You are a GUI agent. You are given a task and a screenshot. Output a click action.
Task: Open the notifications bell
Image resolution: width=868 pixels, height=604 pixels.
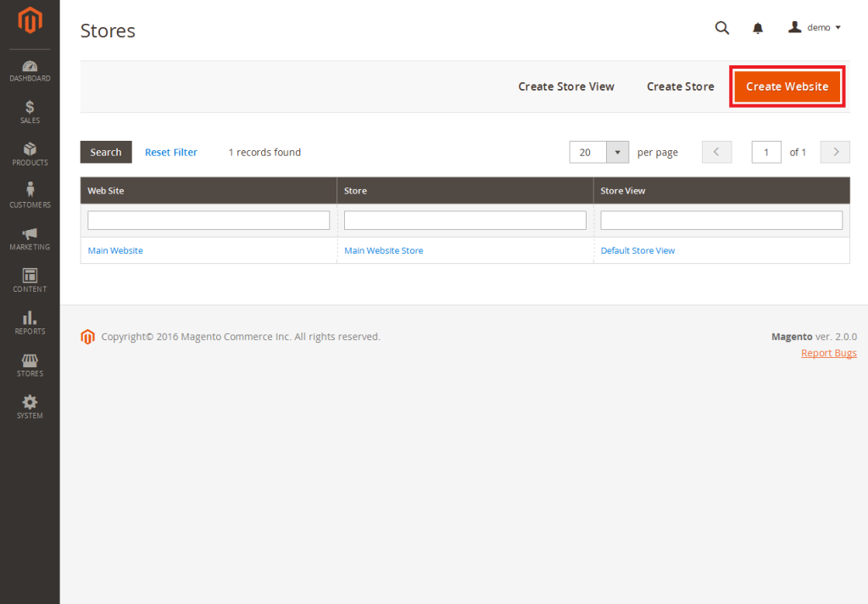(758, 28)
